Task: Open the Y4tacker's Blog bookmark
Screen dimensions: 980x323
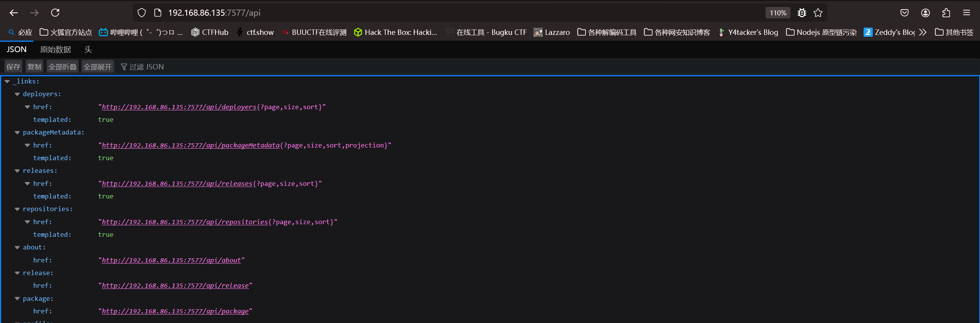Action: [x=748, y=33]
